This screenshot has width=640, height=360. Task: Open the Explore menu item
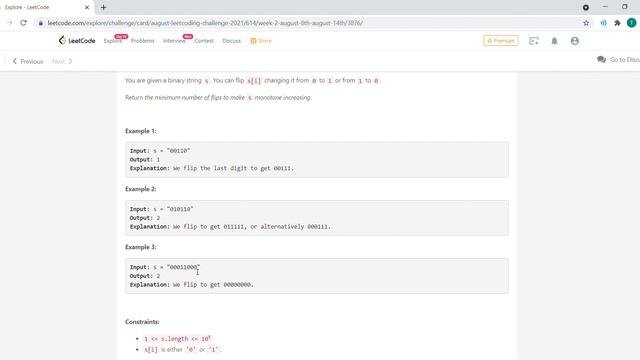pos(113,41)
